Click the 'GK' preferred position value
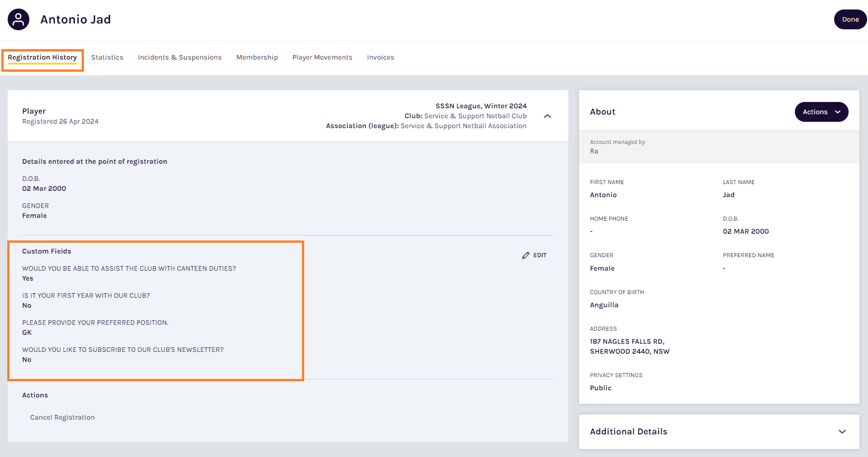 click(x=27, y=332)
